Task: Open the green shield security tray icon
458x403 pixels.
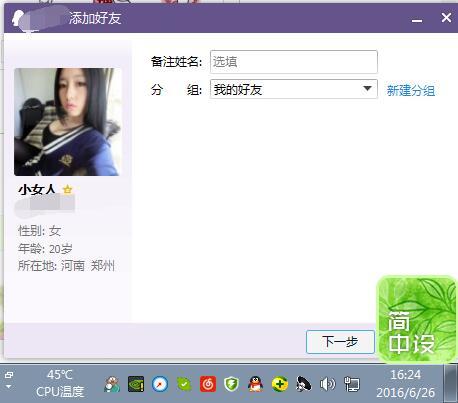Action: [x=231, y=384]
